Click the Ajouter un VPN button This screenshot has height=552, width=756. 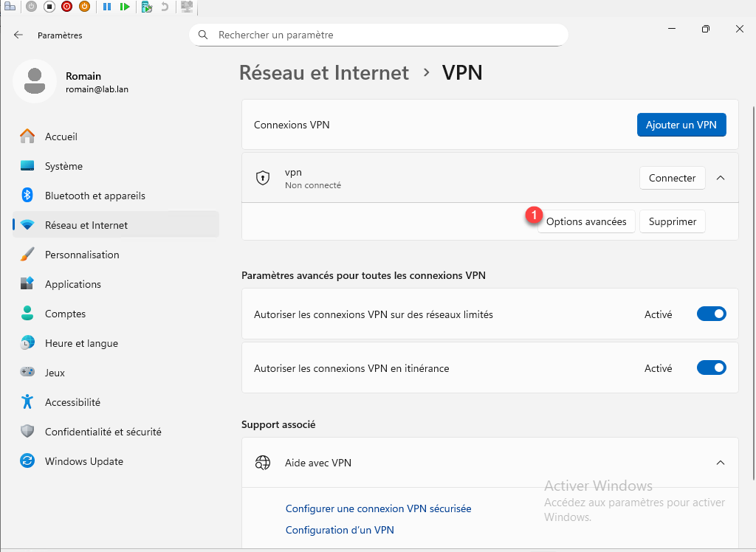[x=681, y=125]
